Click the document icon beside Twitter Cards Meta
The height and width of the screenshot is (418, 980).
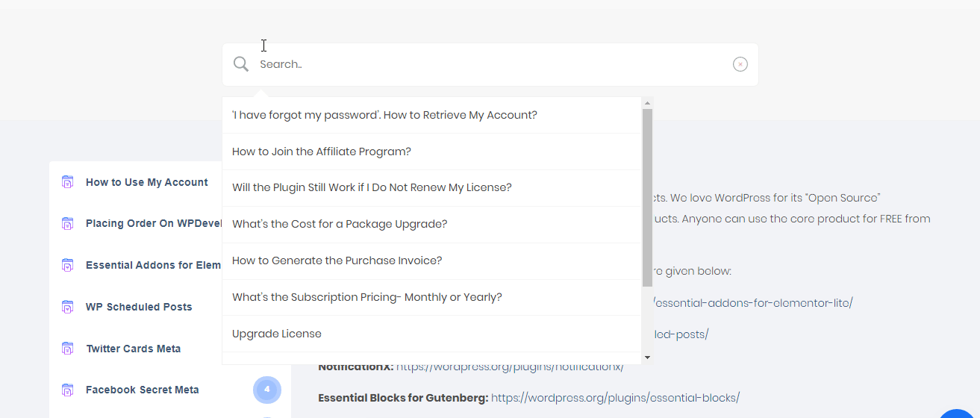(67, 349)
